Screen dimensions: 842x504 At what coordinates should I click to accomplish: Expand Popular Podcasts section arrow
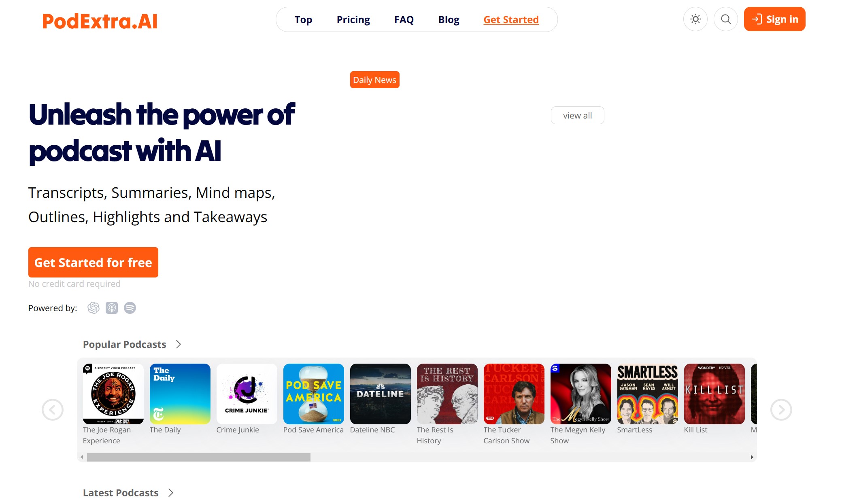pyautogui.click(x=179, y=344)
